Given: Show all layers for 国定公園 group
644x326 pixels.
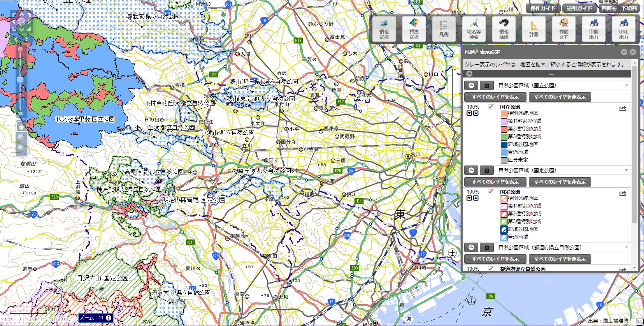Looking at the screenshot, I should point(495,182).
